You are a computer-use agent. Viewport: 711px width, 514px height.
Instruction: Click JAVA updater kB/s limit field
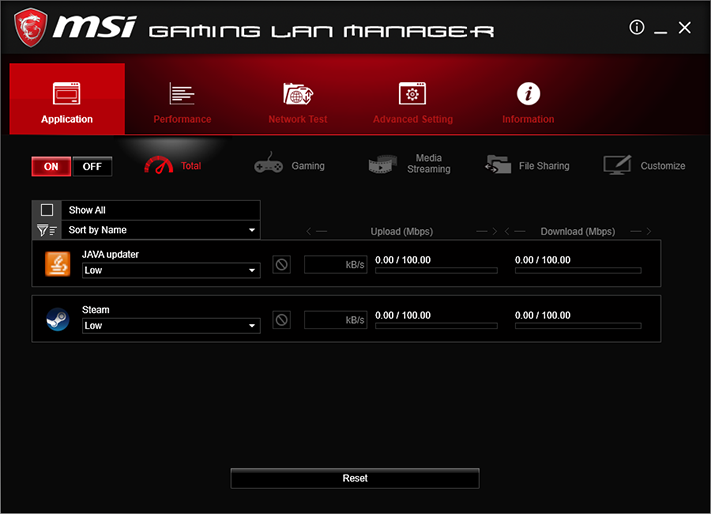click(336, 264)
